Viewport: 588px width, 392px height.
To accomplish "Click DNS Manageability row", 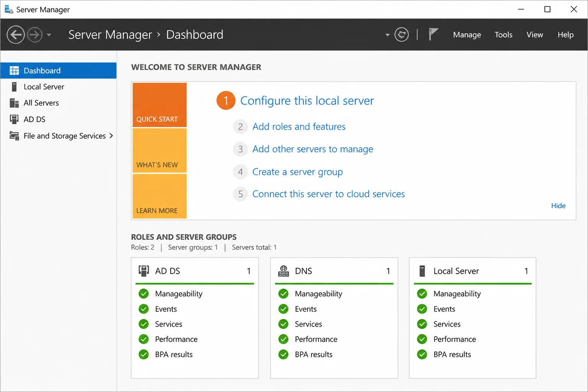I will (x=334, y=294).
